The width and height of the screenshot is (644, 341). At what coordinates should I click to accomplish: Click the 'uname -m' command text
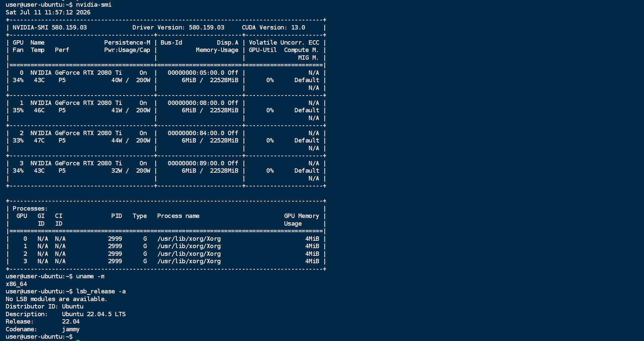click(90, 276)
